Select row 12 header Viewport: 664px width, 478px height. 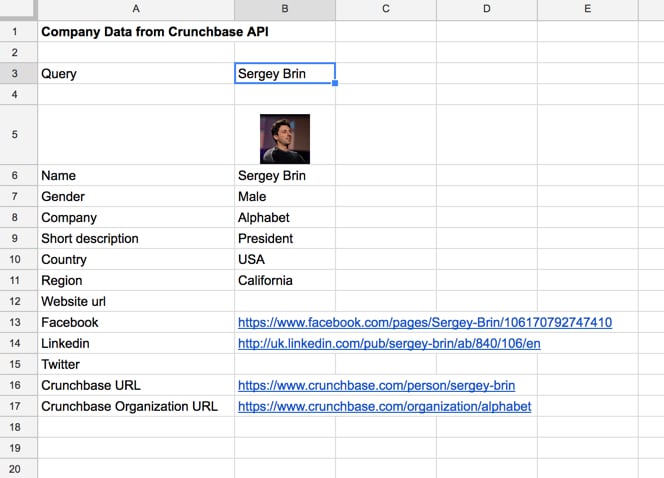tap(18, 301)
